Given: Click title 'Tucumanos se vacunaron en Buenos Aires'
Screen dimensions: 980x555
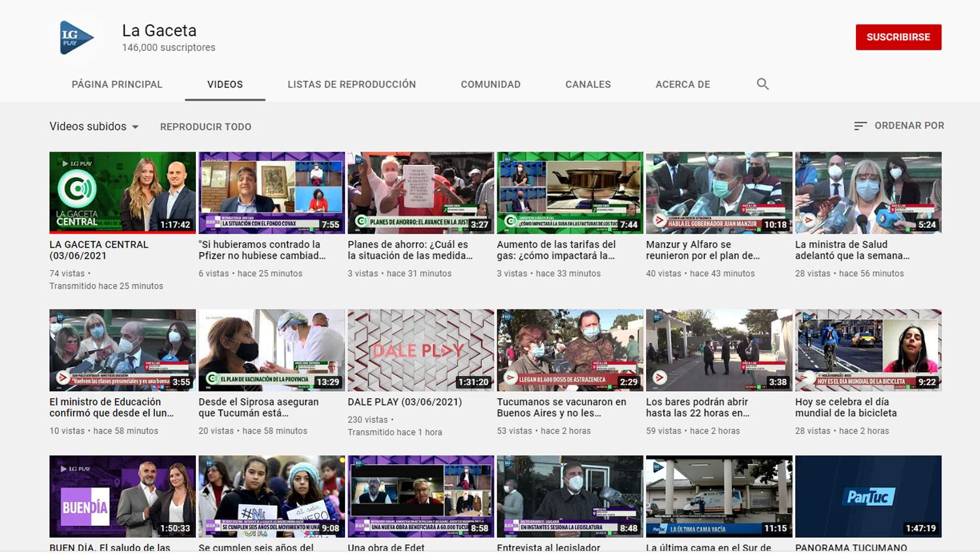Looking at the screenshot, I should coord(562,407).
